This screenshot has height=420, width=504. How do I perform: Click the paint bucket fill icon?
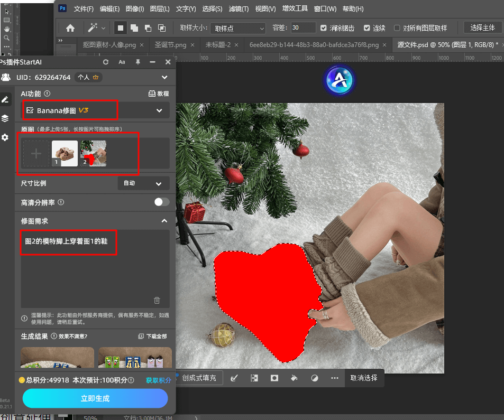click(x=295, y=378)
